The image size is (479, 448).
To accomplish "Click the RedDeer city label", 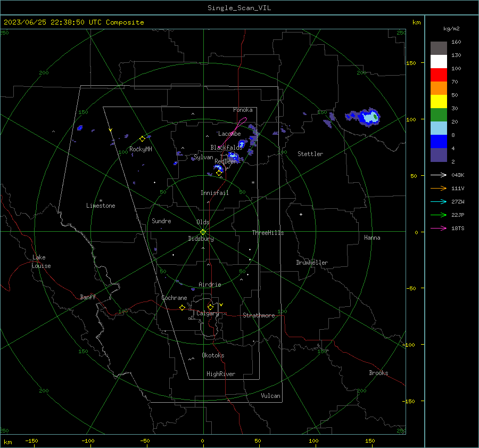I will [x=225, y=161].
